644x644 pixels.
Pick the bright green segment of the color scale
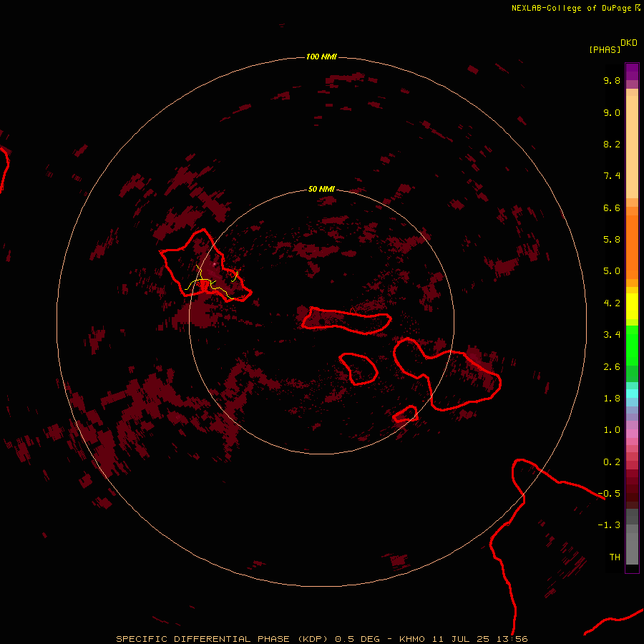632,346
